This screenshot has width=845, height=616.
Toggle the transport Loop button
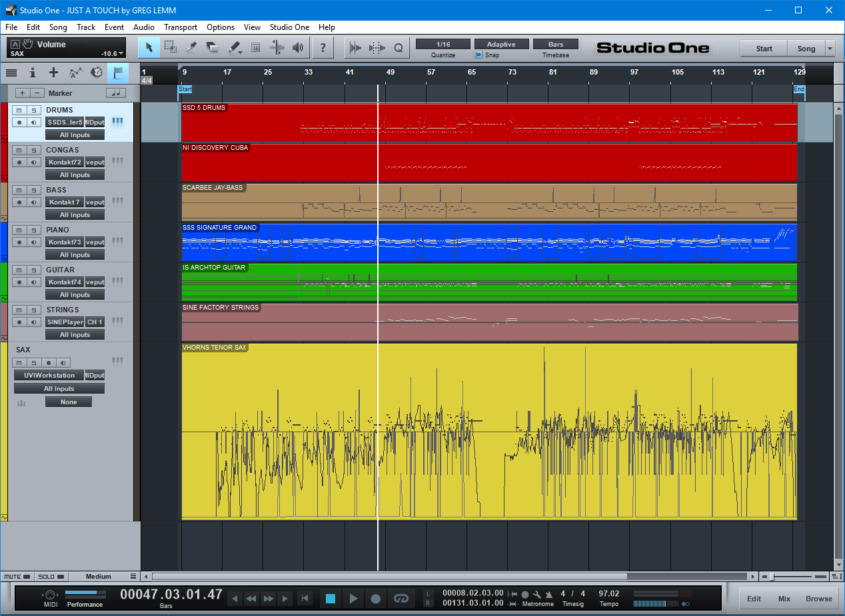[x=401, y=599]
